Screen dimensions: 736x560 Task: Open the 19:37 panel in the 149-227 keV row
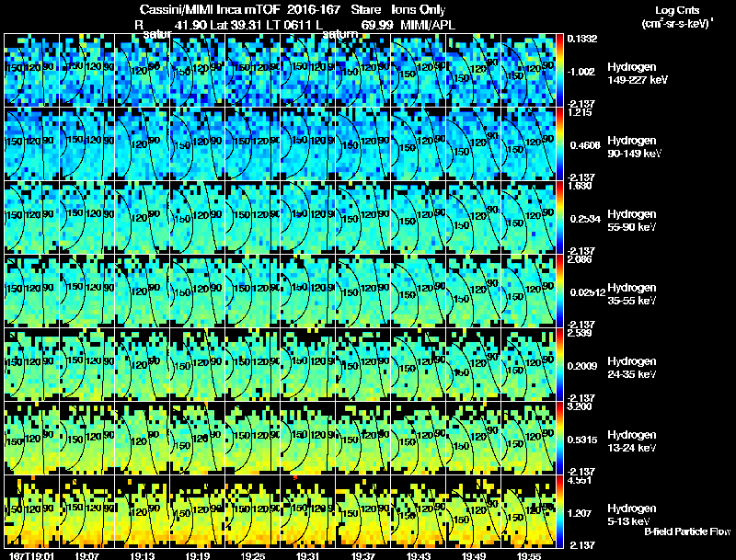click(362, 70)
